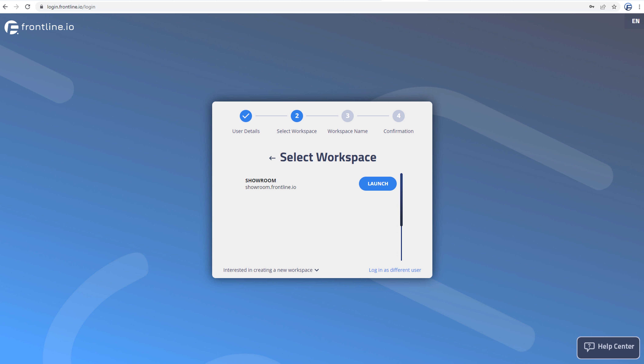The width and height of the screenshot is (644, 364).
Task: Click the 'Select Workspace' step label
Action: pyautogui.click(x=297, y=131)
